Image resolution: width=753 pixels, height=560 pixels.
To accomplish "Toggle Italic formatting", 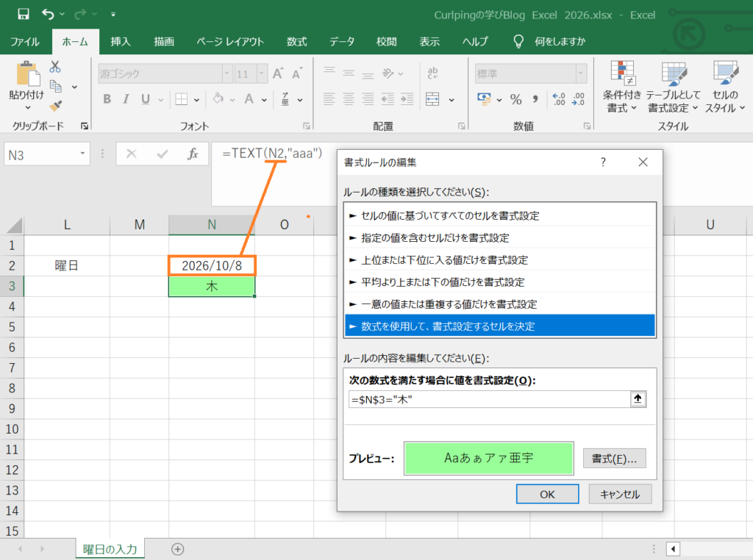I will 126,99.
